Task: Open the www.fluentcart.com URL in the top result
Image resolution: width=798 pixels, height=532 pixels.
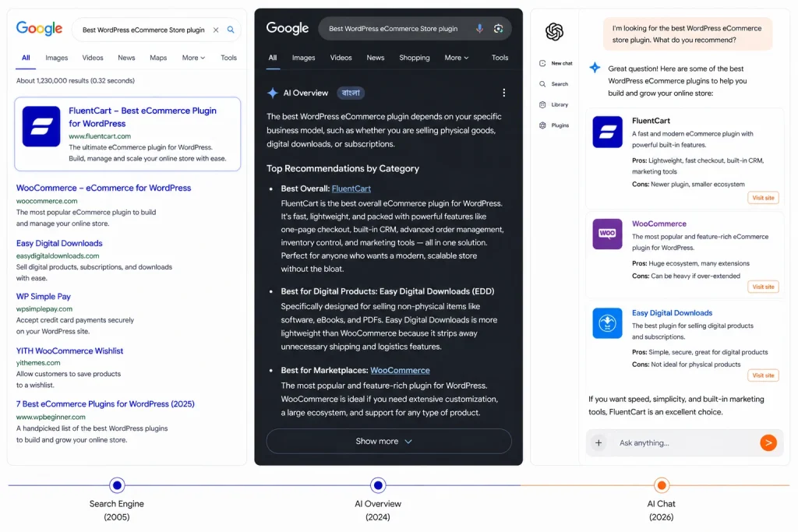Action: coord(100,136)
